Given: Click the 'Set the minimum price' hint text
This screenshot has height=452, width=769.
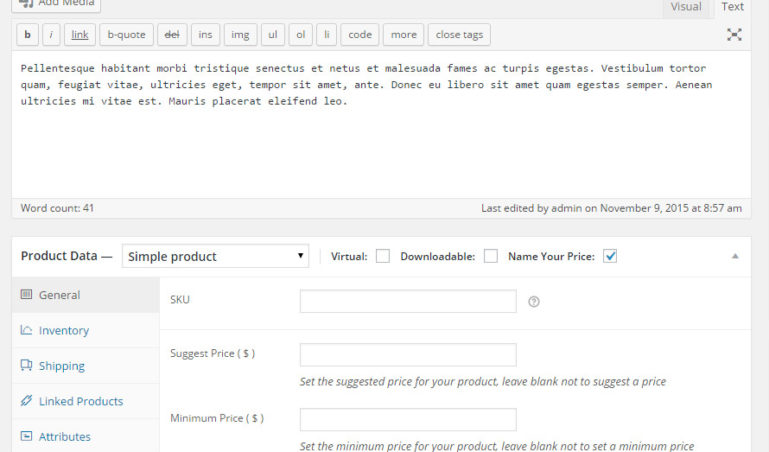Looking at the screenshot, I should (497, 446).
